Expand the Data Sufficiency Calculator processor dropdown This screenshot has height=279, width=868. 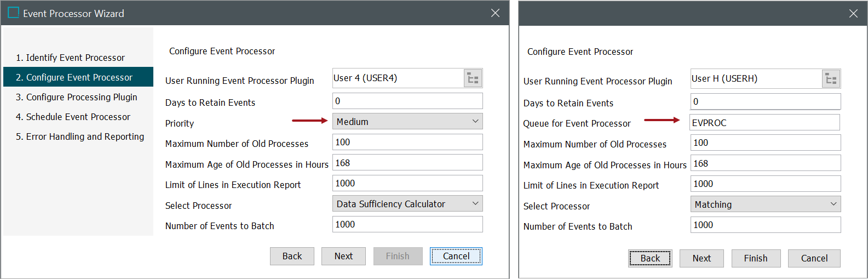[x=407, y=204]
